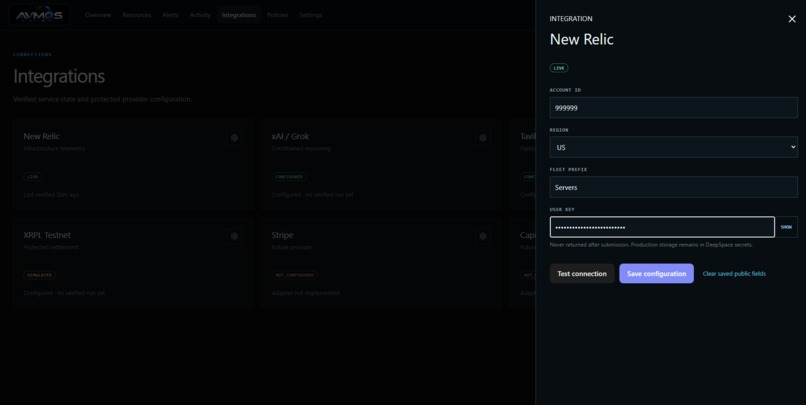This screenshot has width=806, height=405.
Task: Click CONFIGURED badge on xAI / Grok card
Action: tap(289, 177)
